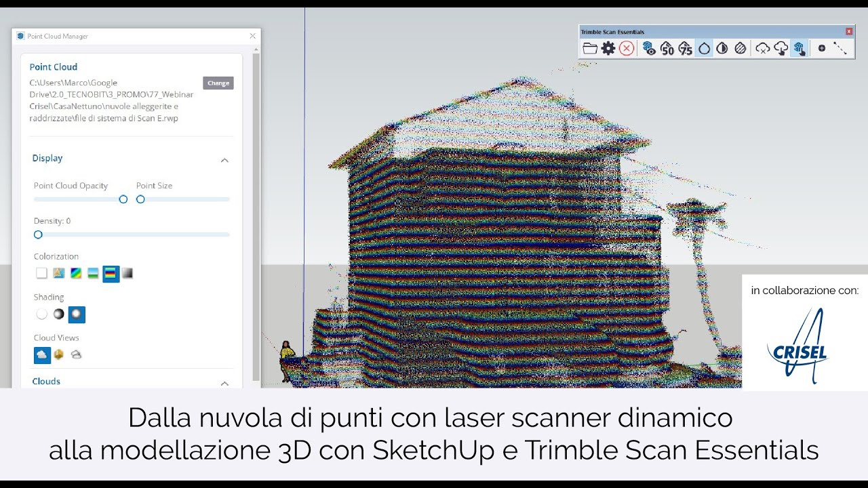Collapse the Clouds section

224,384
